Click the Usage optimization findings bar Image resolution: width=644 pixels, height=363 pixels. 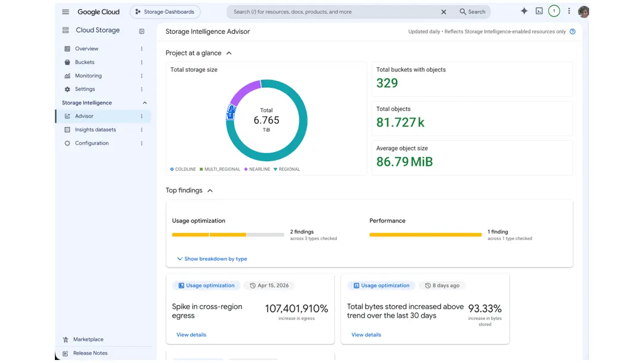point(228,235)
